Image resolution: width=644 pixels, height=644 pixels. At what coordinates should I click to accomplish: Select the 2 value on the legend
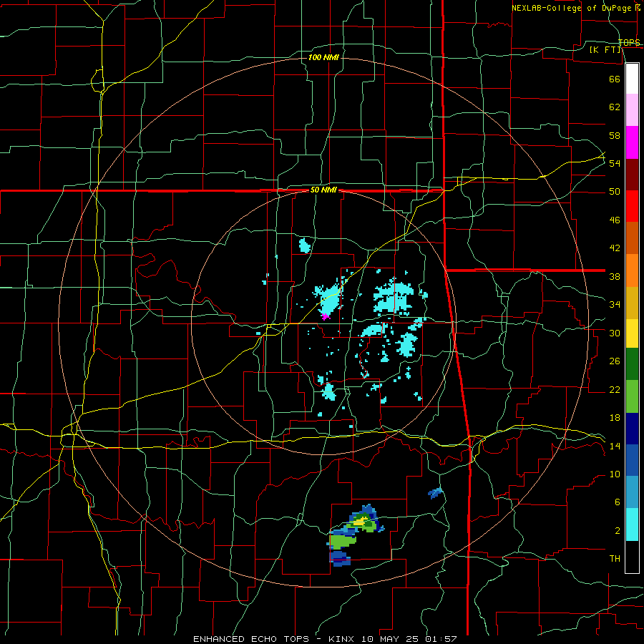617,531
